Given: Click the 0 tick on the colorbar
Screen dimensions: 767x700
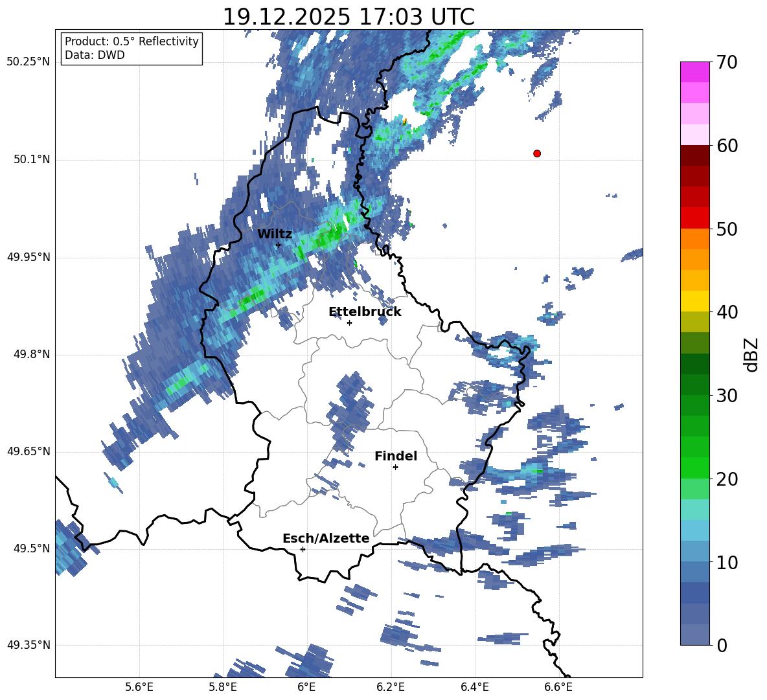Looking at the screenshot, I should click(x=722, y=646).
